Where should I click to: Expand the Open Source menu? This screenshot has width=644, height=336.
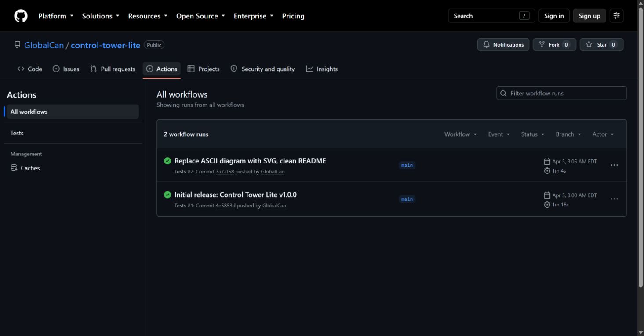coord(200,16)
